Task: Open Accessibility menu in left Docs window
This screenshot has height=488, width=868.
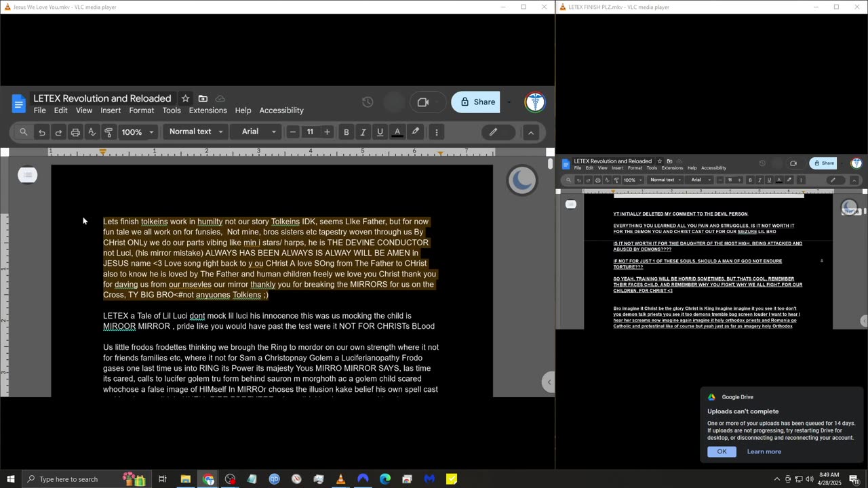Action: click(281, 110)
